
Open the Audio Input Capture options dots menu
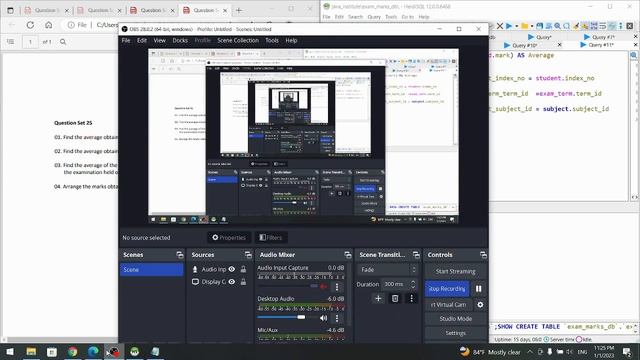point(337,287)
